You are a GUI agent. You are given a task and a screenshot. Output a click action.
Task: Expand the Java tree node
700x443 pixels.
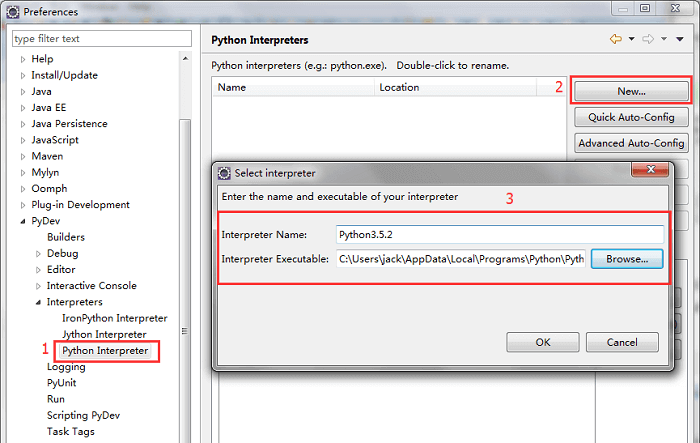[x=21, y=92]
